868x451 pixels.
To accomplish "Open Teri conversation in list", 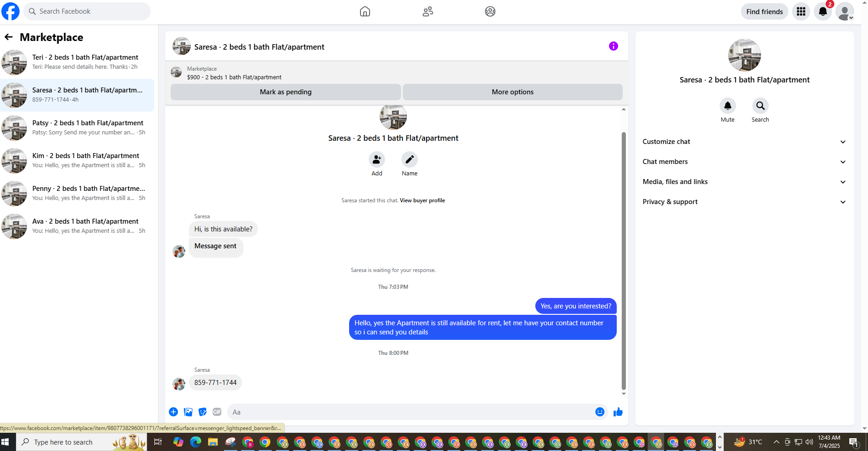I will point(77,62).
